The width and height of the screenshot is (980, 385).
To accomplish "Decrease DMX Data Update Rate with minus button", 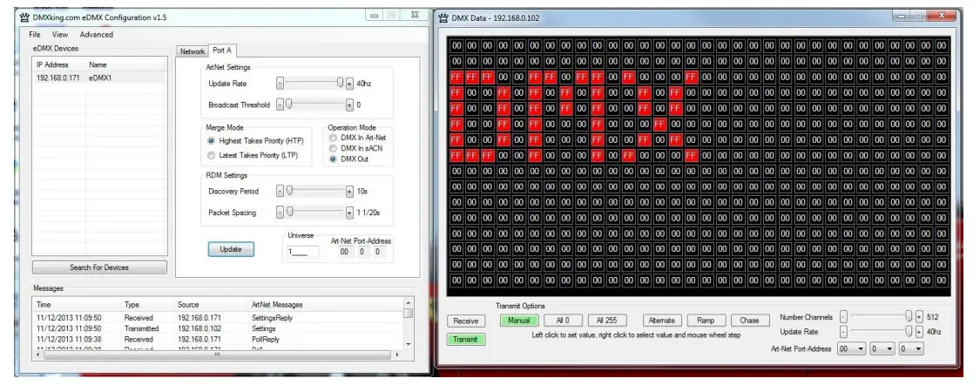I will (844, 332).
